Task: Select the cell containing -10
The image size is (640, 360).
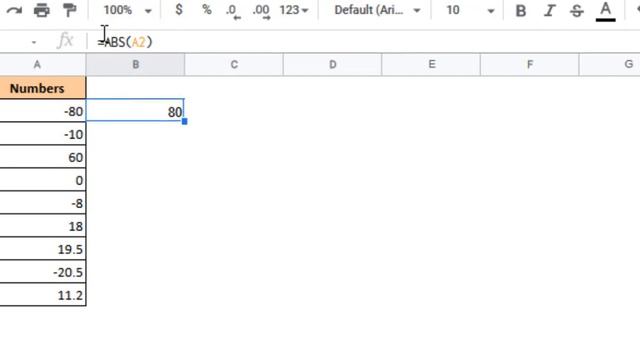Action: coord(43,134)
